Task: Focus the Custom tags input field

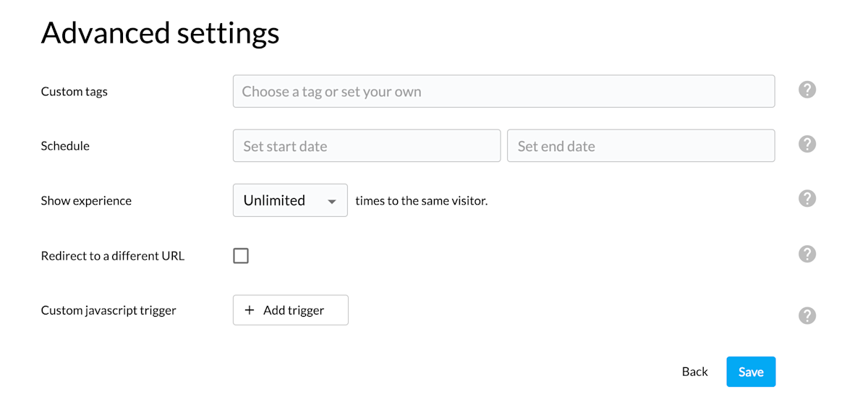Action: pos(503,92)
